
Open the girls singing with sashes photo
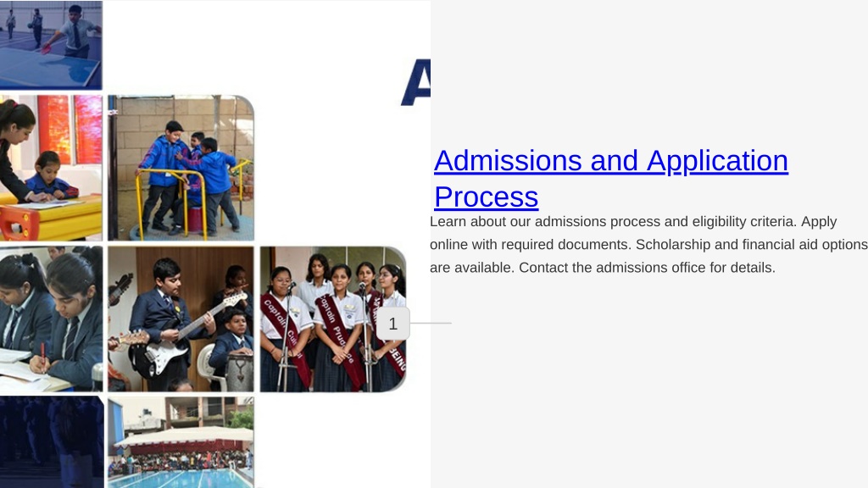click(333, 319)
